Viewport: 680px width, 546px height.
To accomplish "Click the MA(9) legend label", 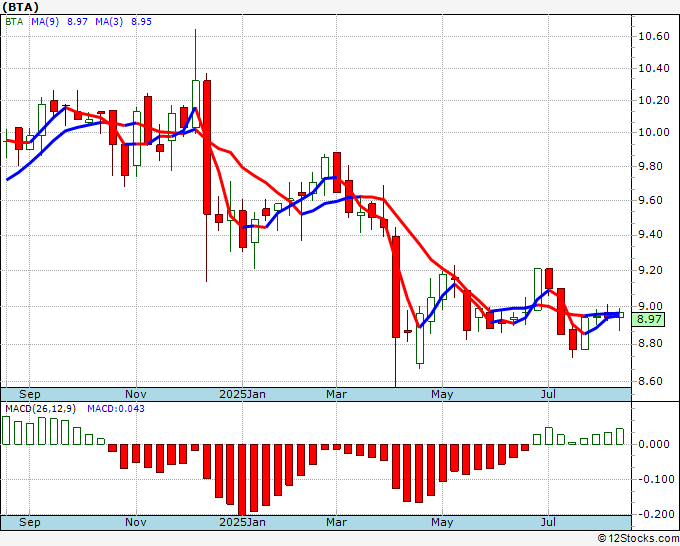I will click(x=45, y=22).
